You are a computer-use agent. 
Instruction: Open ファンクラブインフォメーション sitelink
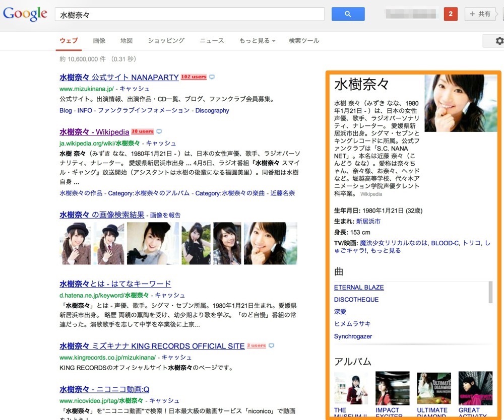click(x=144, y=110)
